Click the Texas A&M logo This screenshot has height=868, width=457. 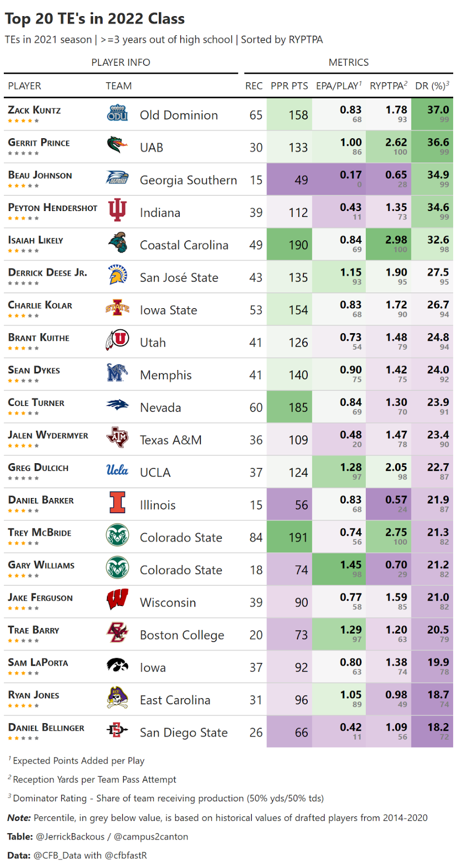point(117,437)
